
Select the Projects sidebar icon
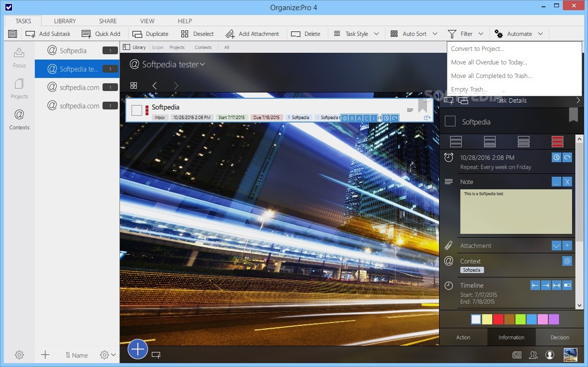click(19, 88)
